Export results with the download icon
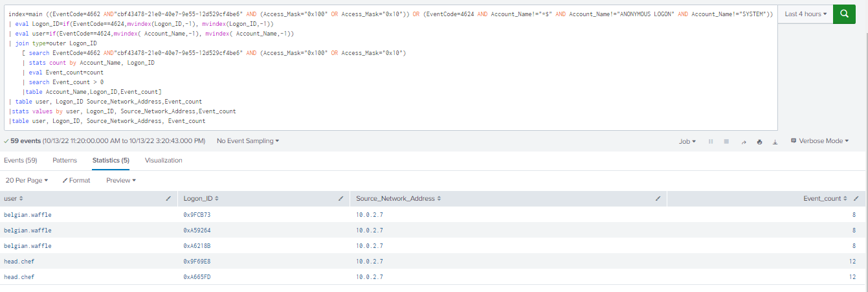Image resolution: width=868 pixels, height=292 pixels. click(775, 141)
